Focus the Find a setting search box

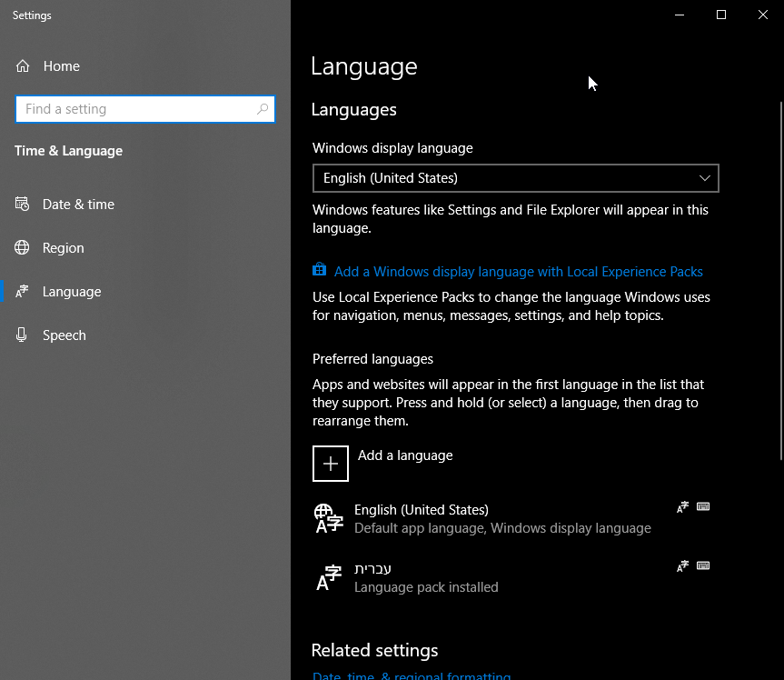[x=145, y=109]
